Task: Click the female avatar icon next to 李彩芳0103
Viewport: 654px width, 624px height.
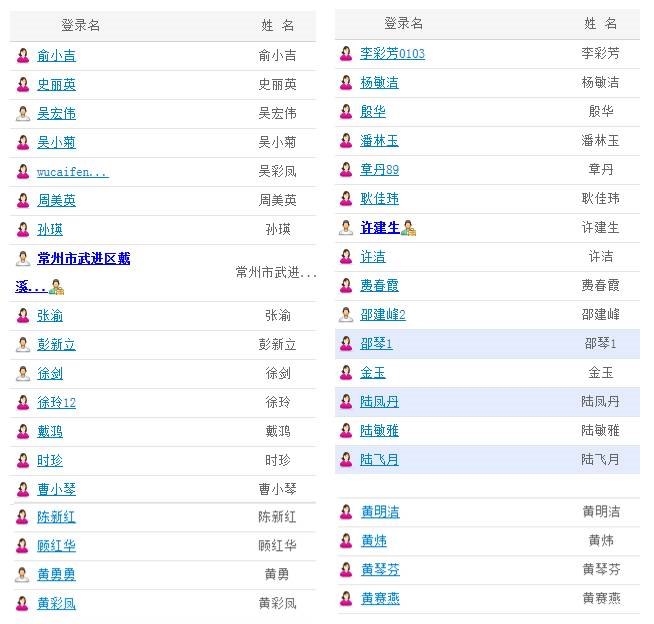Action: [x=346, y=53]
